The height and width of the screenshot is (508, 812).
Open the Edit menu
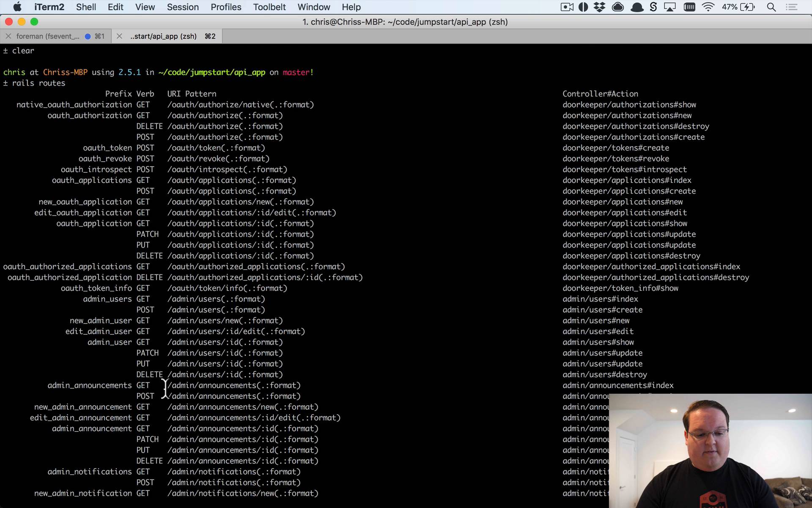point(115,7)
